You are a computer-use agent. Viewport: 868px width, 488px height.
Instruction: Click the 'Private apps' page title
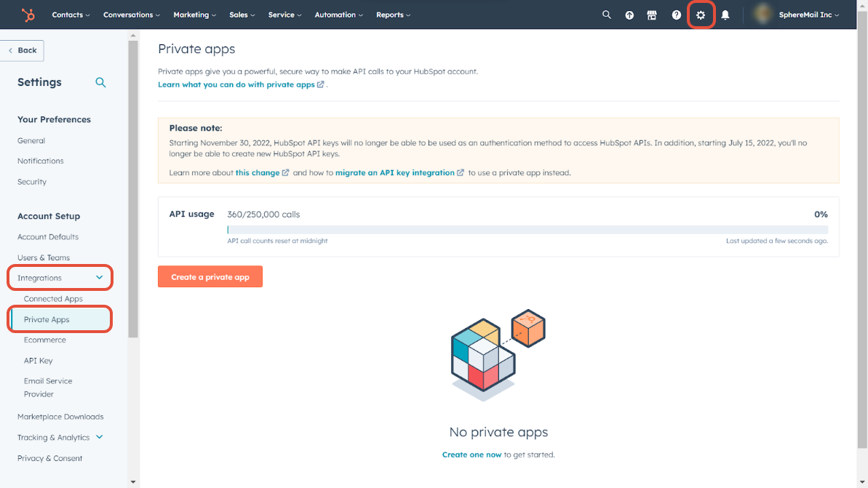coord(196,49)
